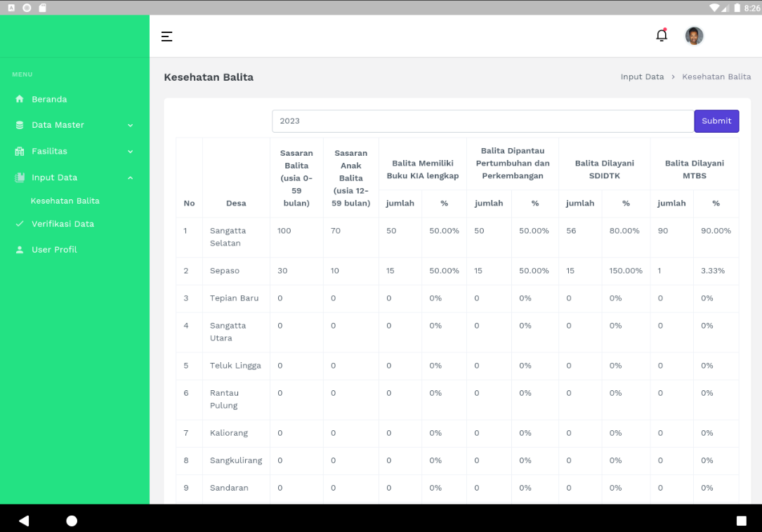Viewport: 762px width, 532px height.
Task: Open the notification bell
Action: point(662,35)
